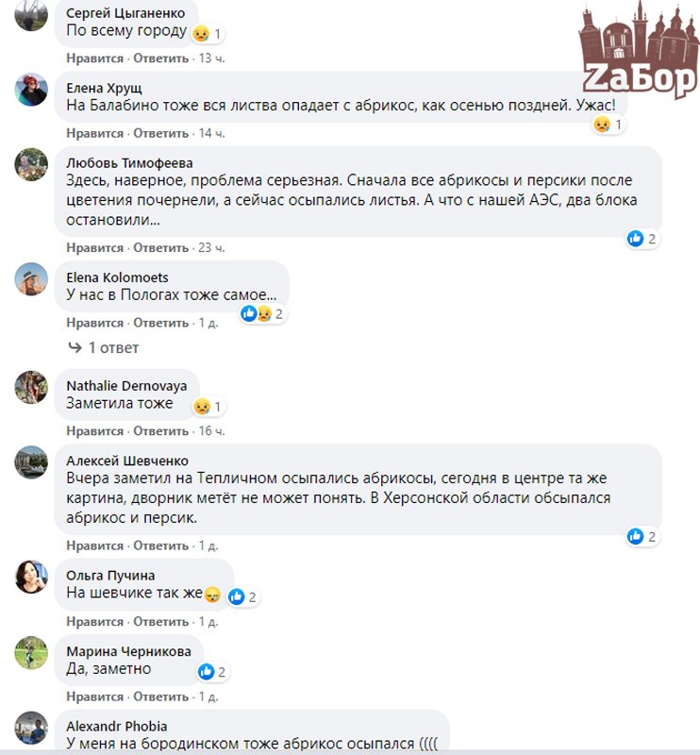The image size is (700, 755).
Task: Open Alexandr Phobia's profile name link
Action: 117,726
